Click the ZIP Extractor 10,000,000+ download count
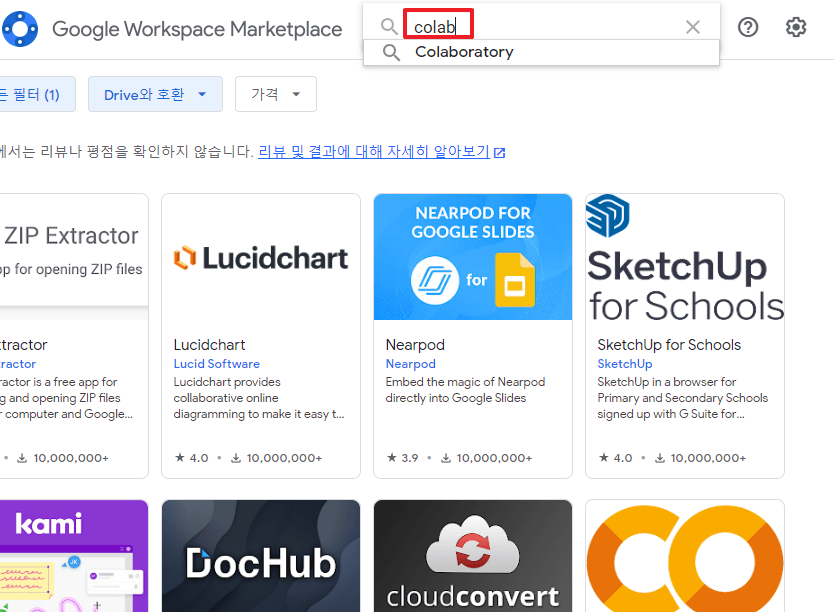This screenshot has width=834, height=612. [x=63, y=458]
